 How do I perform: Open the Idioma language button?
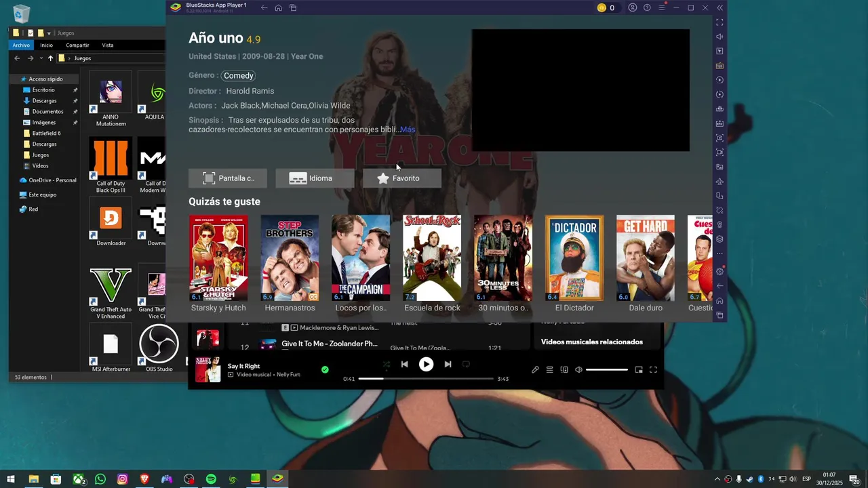pyautogui.click(x=315, y=178)
